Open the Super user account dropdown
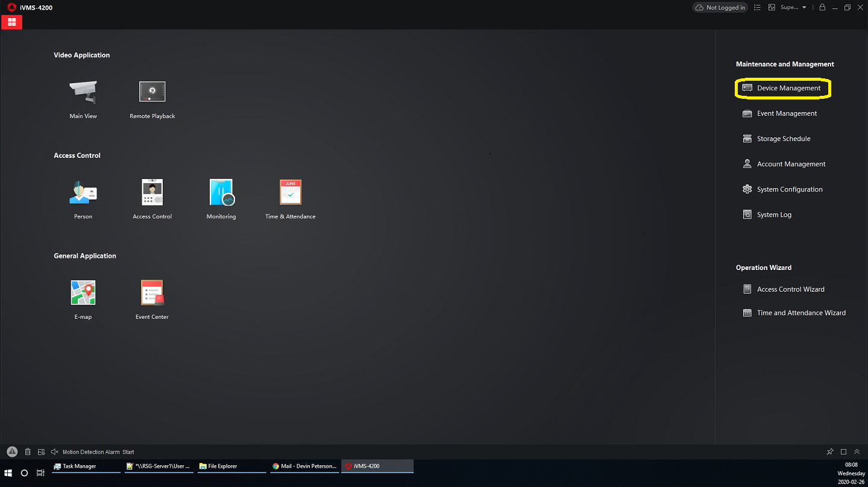The image size is (868, 487). pos(793,7)
